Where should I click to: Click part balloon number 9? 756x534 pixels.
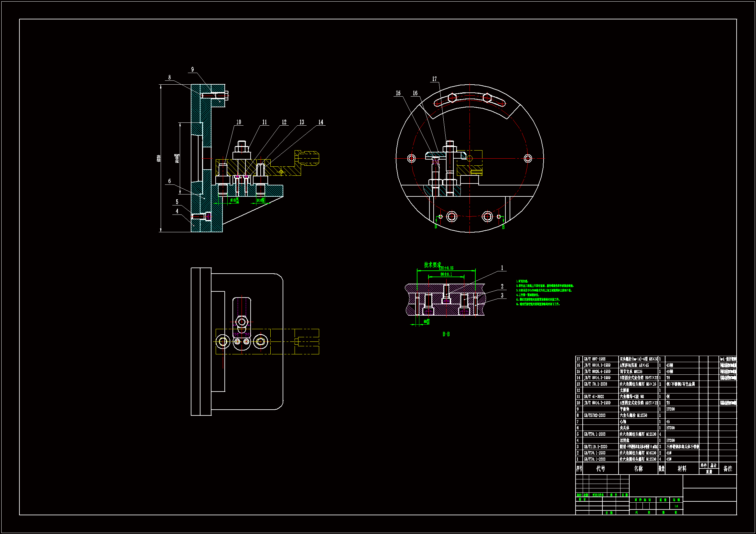(x=193, y=69)
